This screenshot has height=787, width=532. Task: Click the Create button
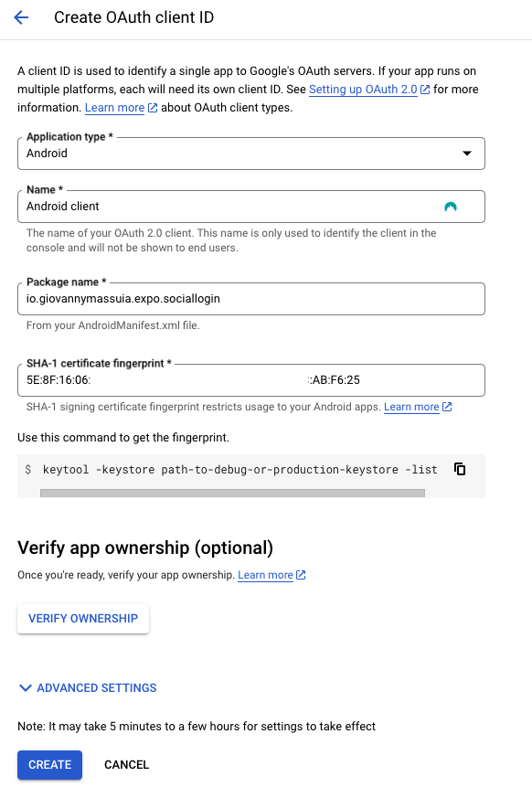pyautogui.click(x=49, y=764)
